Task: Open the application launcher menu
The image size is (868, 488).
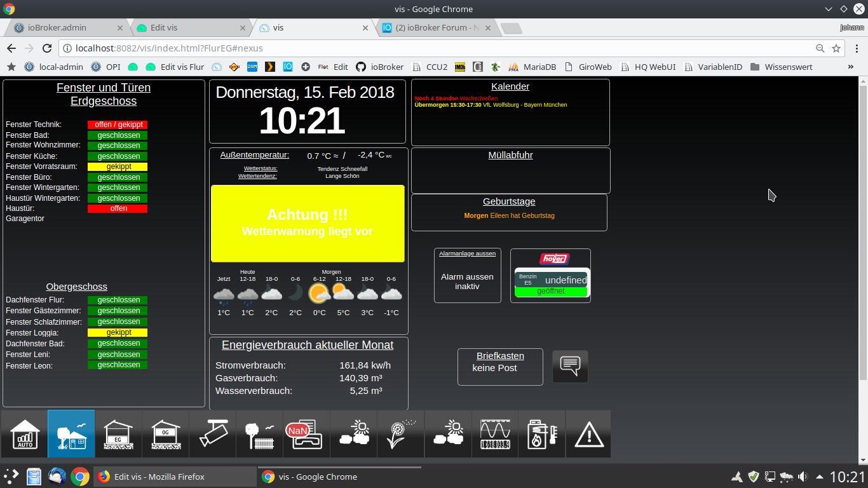Action: (x=11, y=477)
